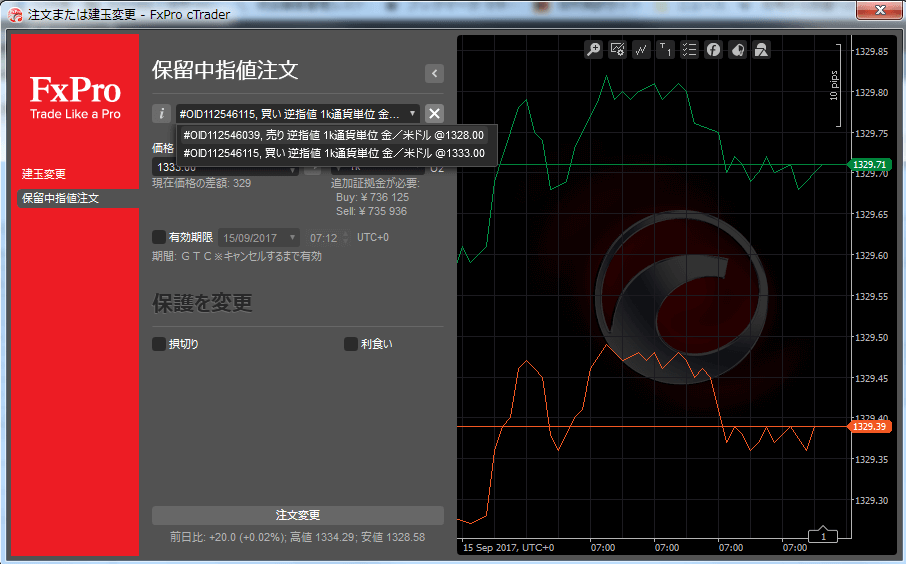Click the FxPro logo
The image size is (906, 564).
pos(75,97)
